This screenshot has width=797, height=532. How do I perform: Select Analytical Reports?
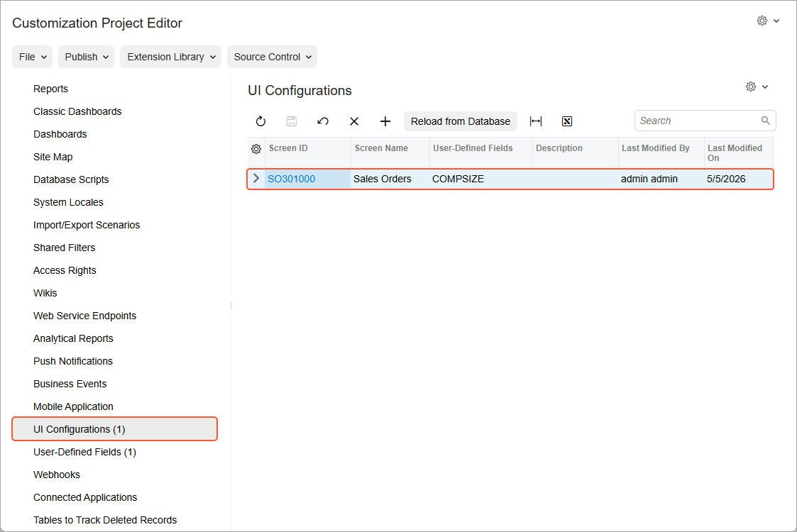[x=73, y=339]
